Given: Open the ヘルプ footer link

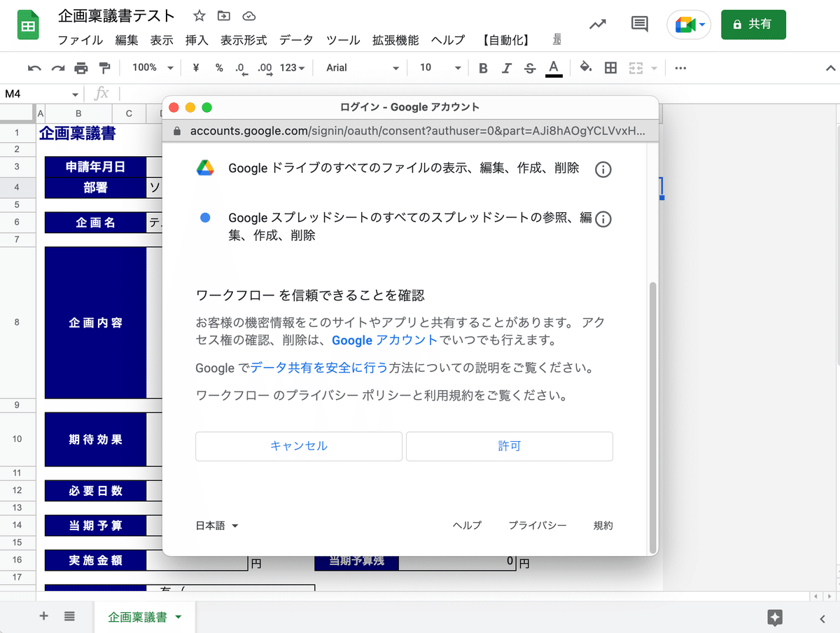Looking at the screenshot, I should pos(467,525).
